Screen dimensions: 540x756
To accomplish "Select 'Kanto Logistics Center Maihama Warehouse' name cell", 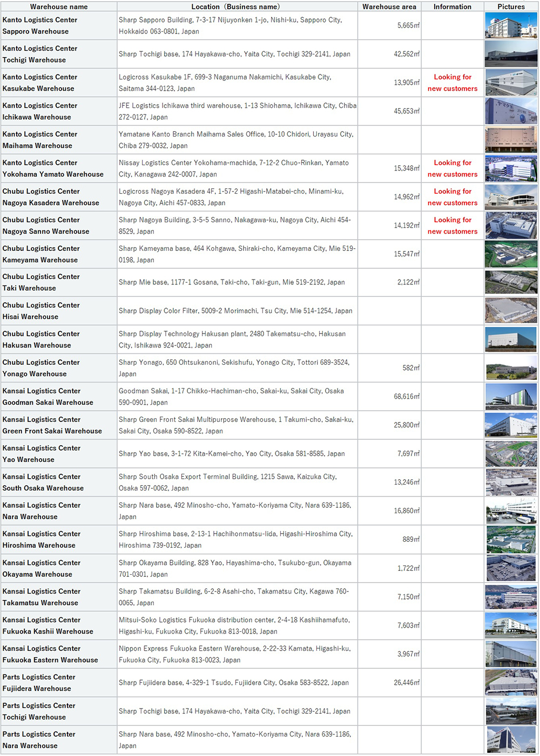I will point(59,140).
